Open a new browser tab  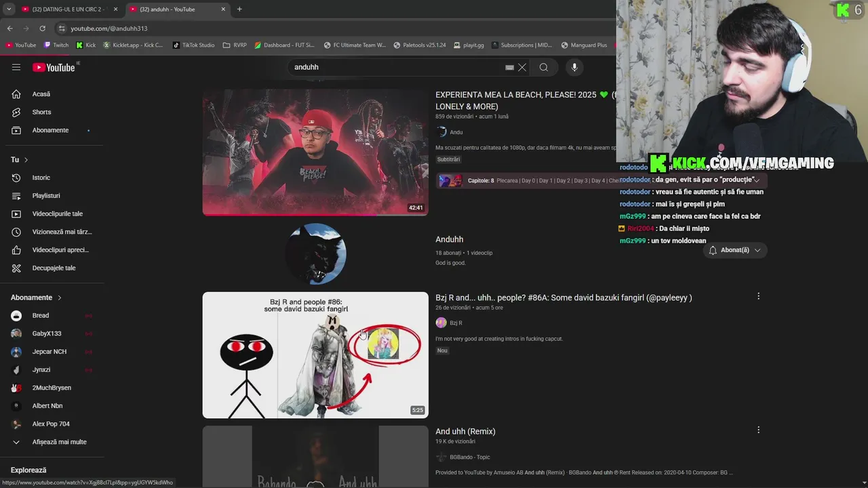[x=239, y=9]
